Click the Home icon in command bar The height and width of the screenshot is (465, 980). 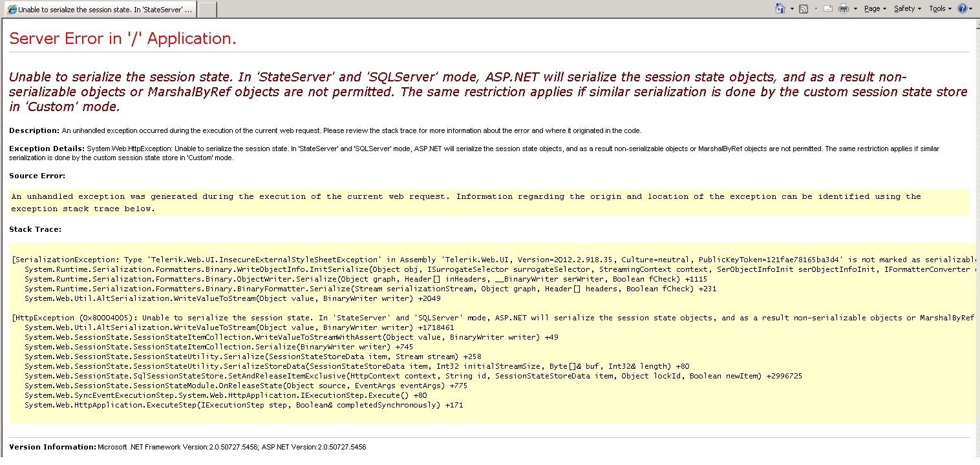780,8
